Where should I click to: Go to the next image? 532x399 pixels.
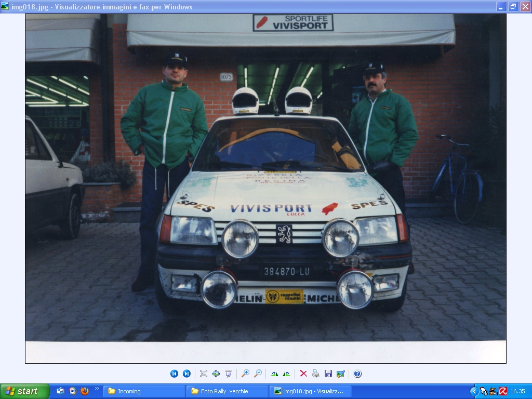(x=187, y=374)
